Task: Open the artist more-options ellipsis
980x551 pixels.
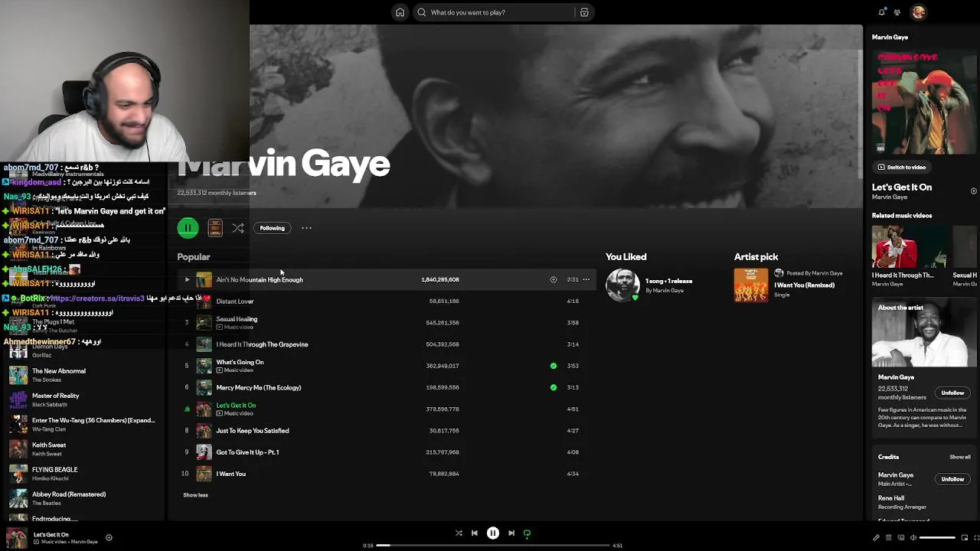Action: tap(306, 228)
